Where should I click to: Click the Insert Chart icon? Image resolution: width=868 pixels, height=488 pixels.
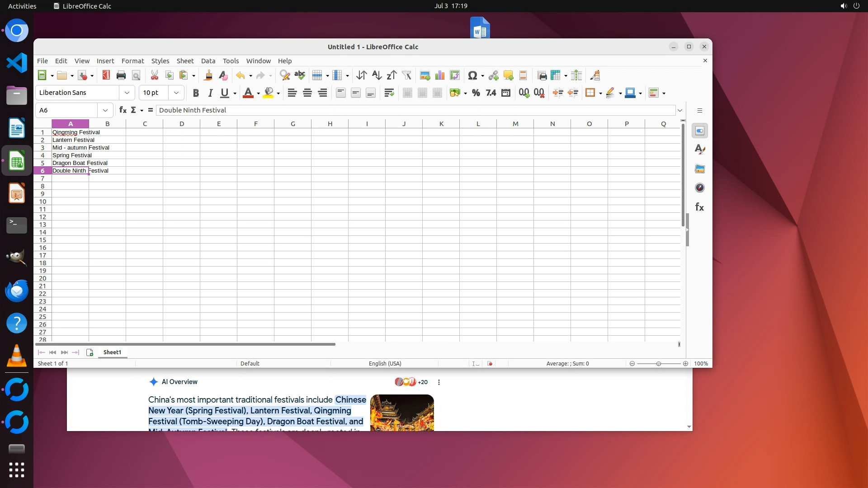coord(439,75)
